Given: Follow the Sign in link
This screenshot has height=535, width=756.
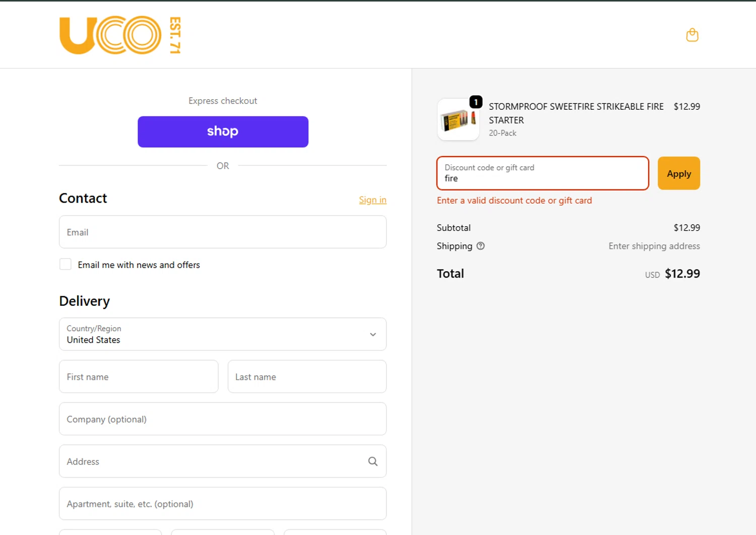Looking at the screenshot, I should tap(372, 200).
